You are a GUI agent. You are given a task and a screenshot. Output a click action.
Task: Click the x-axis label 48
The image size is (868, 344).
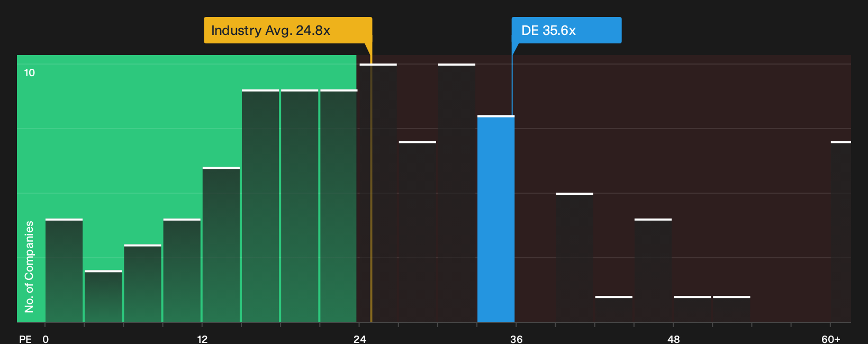coord(673,339)
